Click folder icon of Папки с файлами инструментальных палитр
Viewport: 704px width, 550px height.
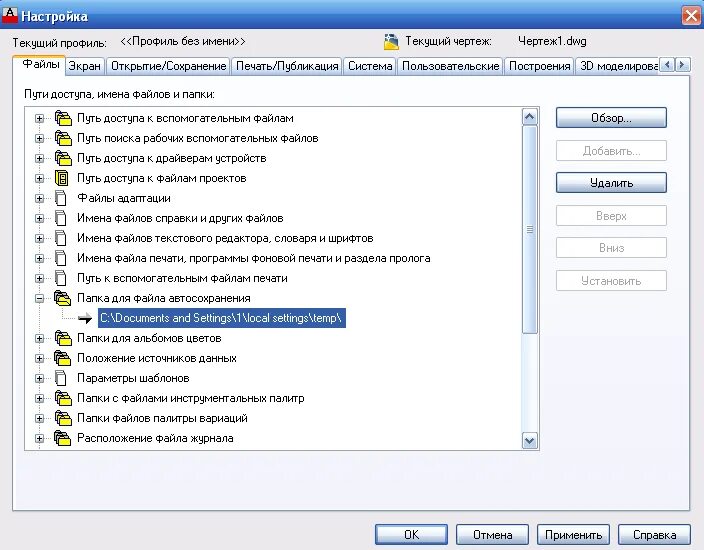click(x=63, y=398)
